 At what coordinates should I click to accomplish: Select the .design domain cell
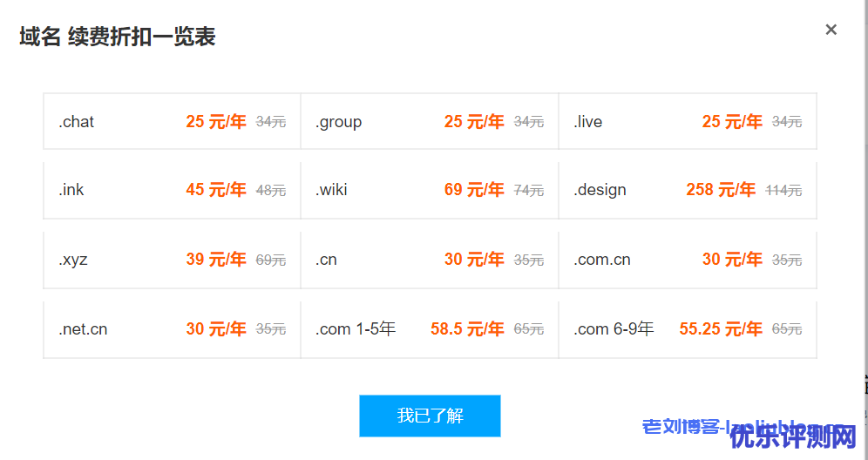(688, 190)
